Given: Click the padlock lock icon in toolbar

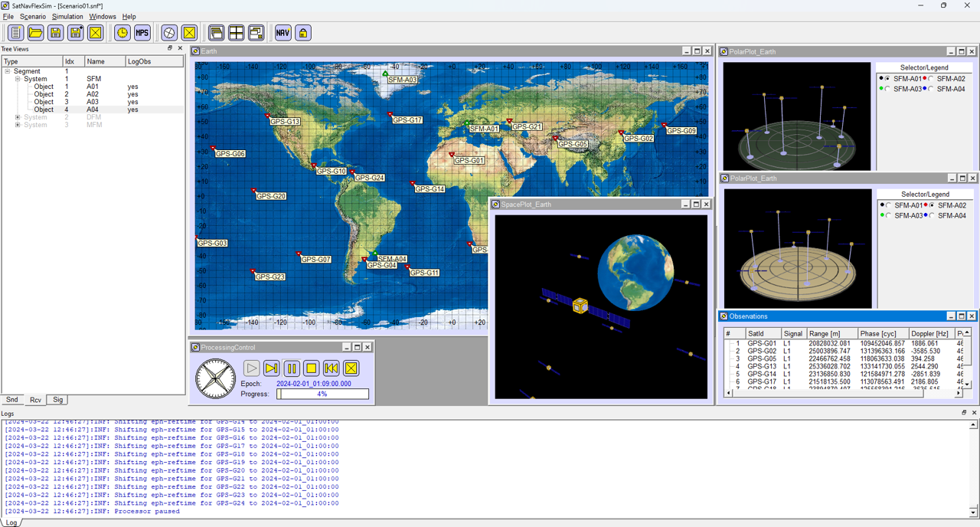Looking at the screenshot, I should click(x=303, y=32).
